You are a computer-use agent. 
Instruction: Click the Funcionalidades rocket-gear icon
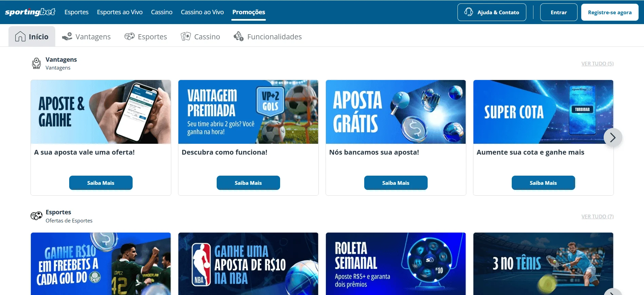[239, 36]
